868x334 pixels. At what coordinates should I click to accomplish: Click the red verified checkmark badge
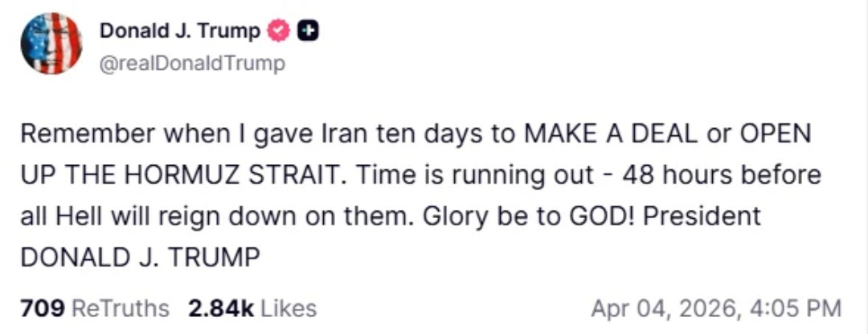point(278,31)
